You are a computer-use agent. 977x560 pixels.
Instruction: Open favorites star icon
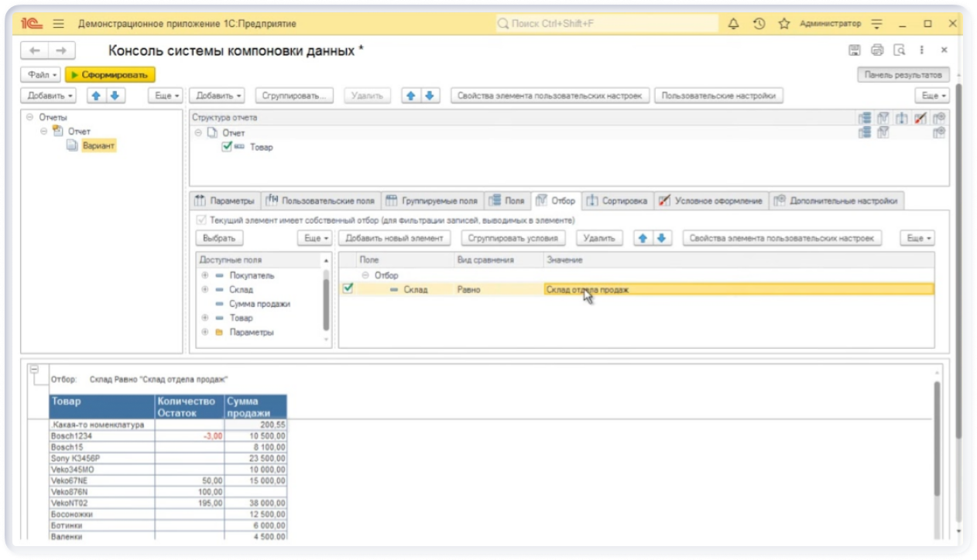783,24
